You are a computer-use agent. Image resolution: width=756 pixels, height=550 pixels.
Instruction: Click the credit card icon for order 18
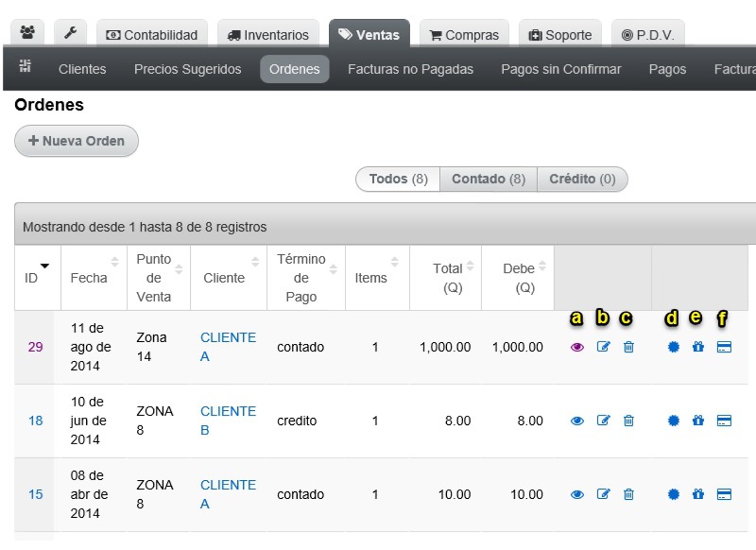(724, 421)
